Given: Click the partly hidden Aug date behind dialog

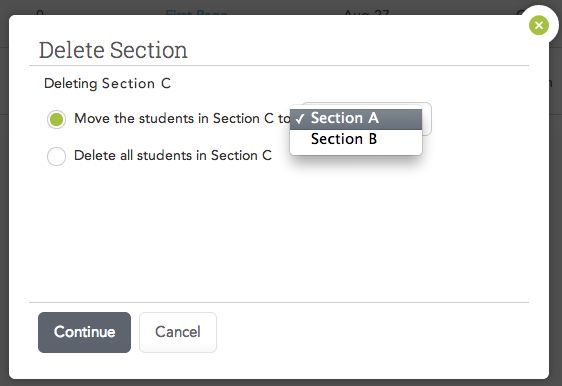Looking at the screenshot, I should (x=366, y=13).
